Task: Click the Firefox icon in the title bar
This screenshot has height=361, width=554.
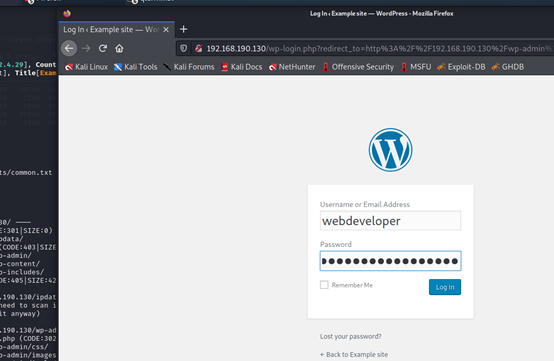Action: (67, 13)
